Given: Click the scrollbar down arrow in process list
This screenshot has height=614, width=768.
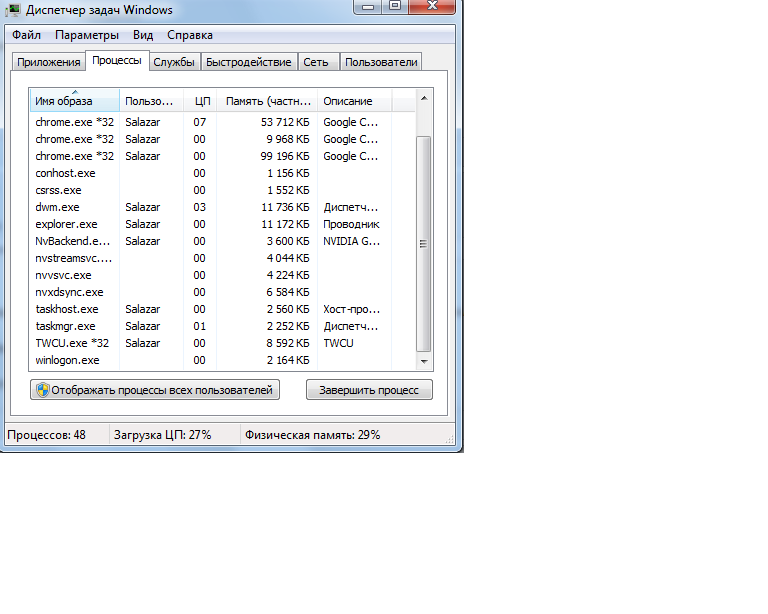Looking at the screenshot, I should [x=423, y=360].
